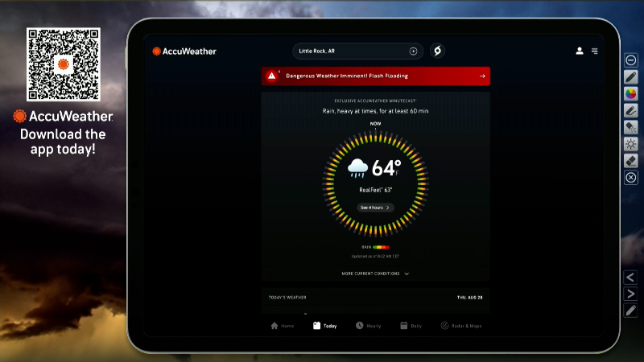Switch to the Daily tab

[411, 326]
